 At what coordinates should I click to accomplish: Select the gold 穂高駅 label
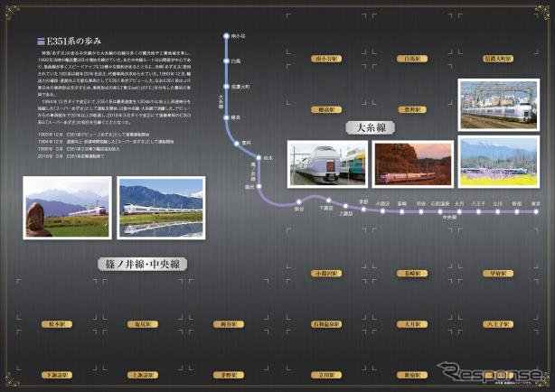coord(326,109)
